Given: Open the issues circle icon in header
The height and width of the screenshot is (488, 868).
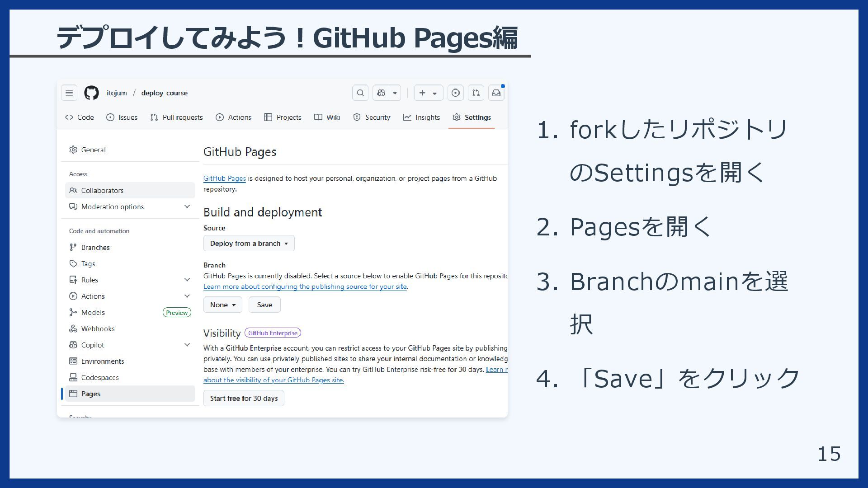Looking at the screenshot, I should (x=456, y=93).
